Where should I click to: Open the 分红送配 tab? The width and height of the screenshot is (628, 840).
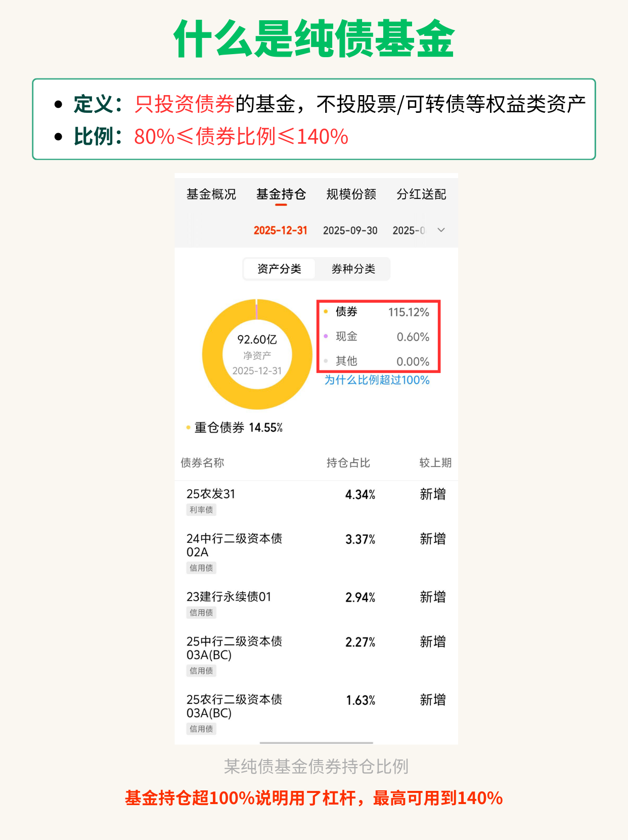pyautogui.click(x=421, y=194)
